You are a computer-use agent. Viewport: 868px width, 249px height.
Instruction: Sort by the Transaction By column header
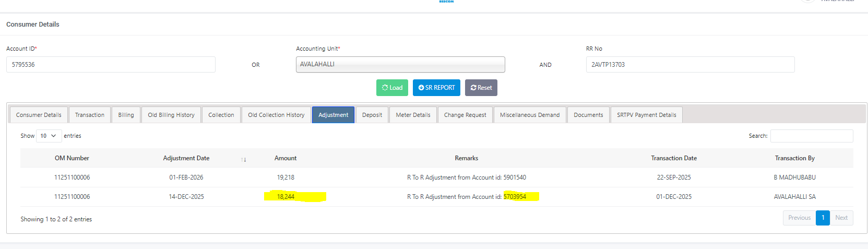(795, 158)
